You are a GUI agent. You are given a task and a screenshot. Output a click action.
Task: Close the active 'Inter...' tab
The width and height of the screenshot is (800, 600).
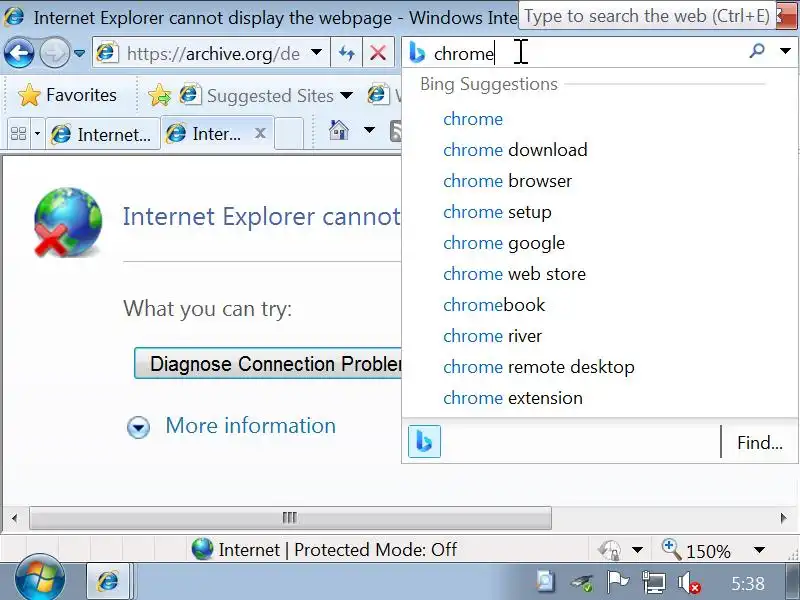tap(260, 134)
